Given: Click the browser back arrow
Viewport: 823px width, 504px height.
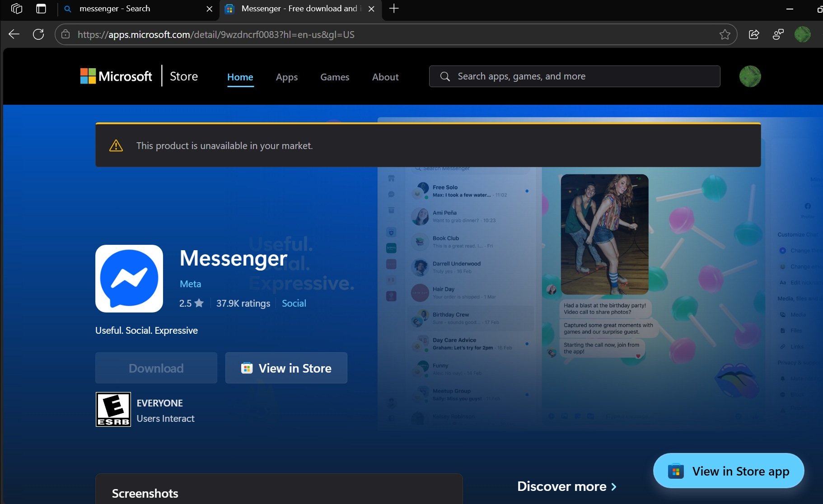Looking at the screenshot, I should (14, 34).
